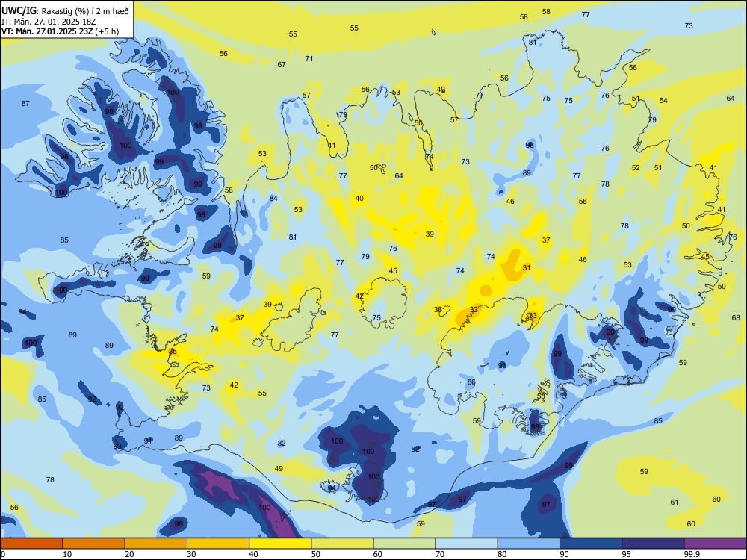The width and height of the screenshot is (747, 560).
Task: Click the dark orange 0–10 legend color segment
Action: point(31,544)
